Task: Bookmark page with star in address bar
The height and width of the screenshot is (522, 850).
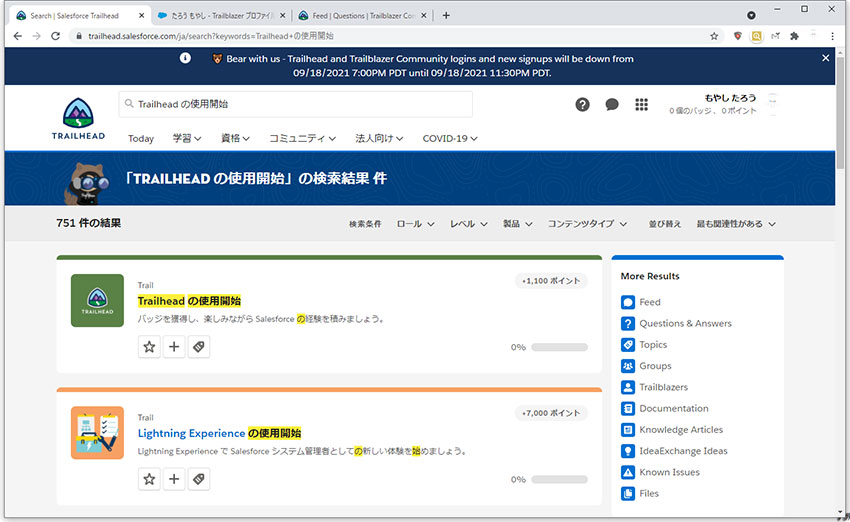Action: [714, 36]
